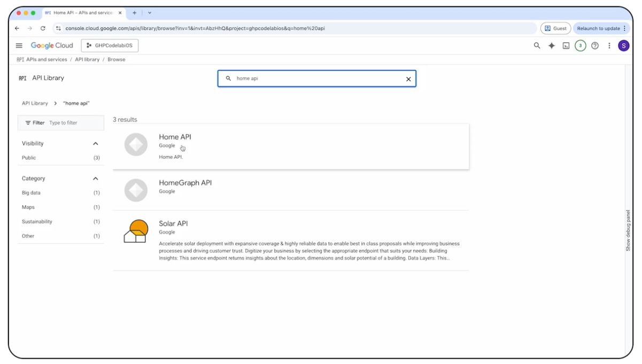Click the Relaunch to update button

599,28
